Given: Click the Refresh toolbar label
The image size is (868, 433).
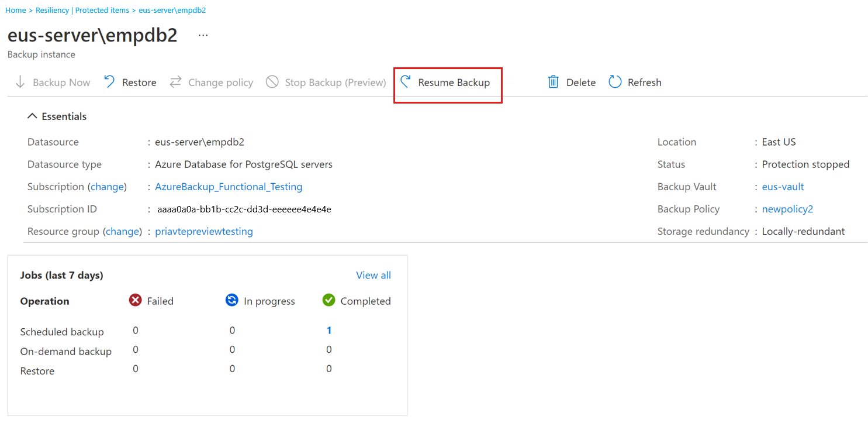Looking at the screenshot, I should (645, 83).
